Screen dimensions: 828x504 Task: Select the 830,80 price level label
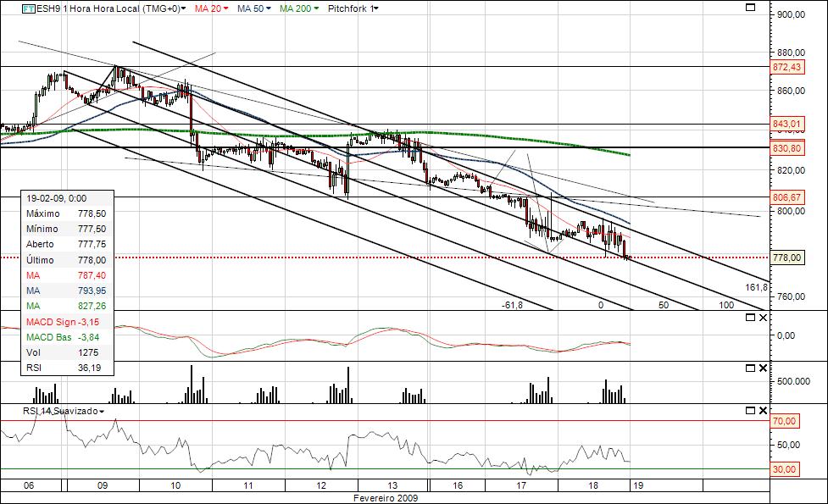(x=786, y=148)
